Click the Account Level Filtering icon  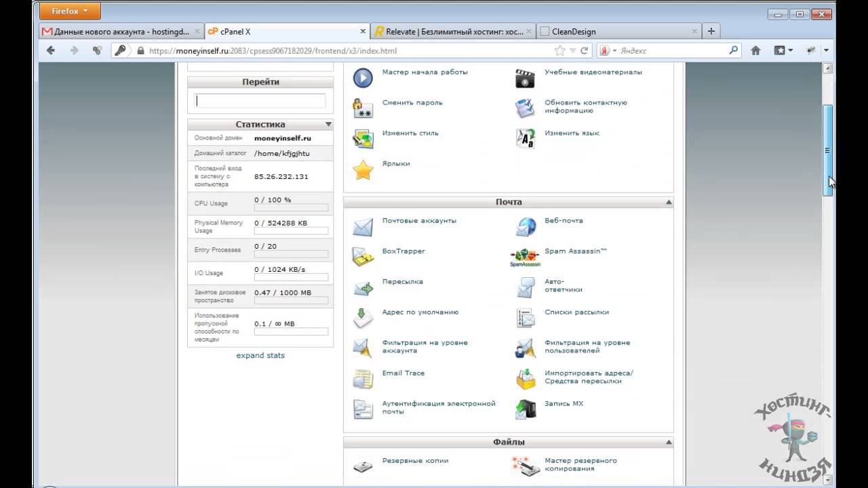click(x=363, y=348)
